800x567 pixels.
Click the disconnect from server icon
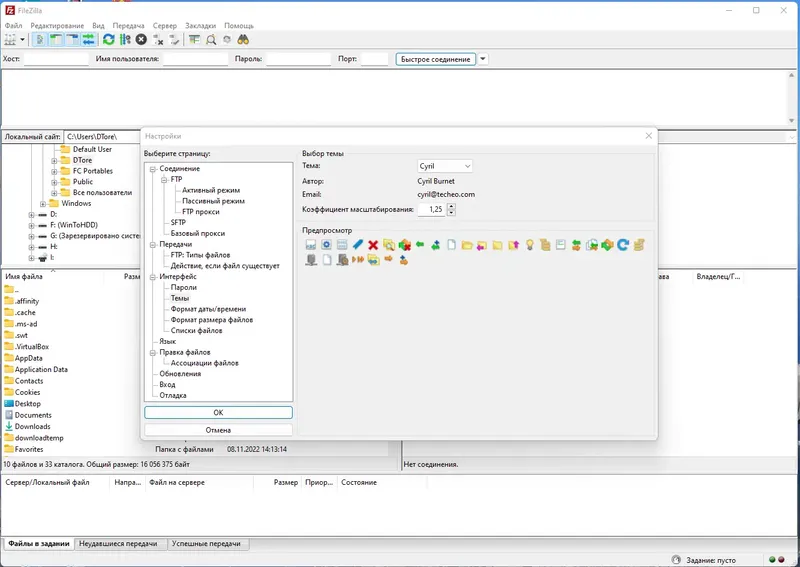coord(158,40)
